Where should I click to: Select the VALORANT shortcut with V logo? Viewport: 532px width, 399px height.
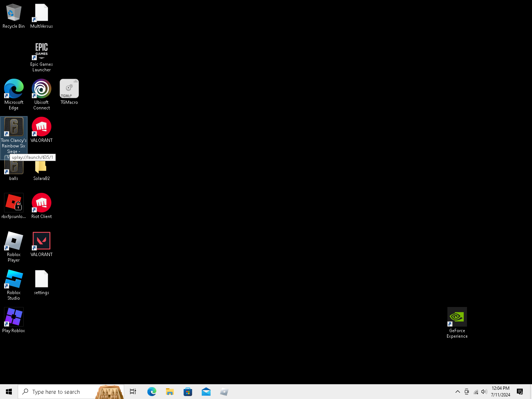click(41, 244)
